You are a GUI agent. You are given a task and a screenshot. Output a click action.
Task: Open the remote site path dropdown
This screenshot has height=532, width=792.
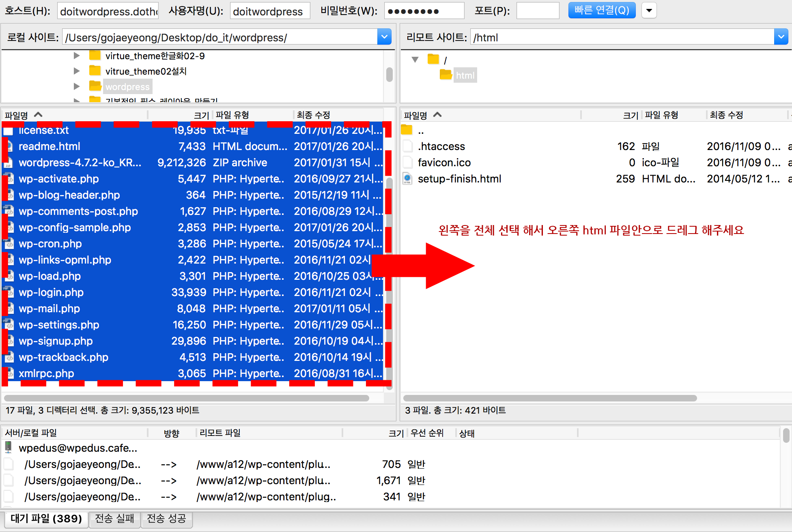[x=781, y=37]
